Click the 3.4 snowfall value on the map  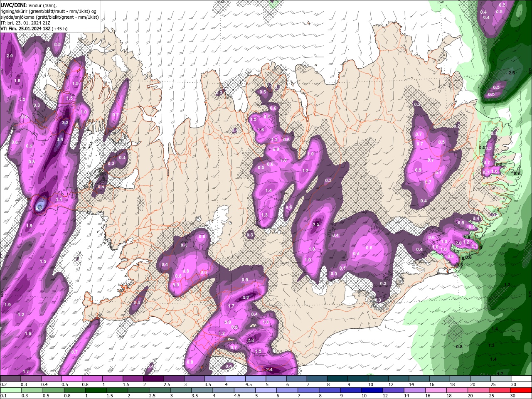(60, 139)
